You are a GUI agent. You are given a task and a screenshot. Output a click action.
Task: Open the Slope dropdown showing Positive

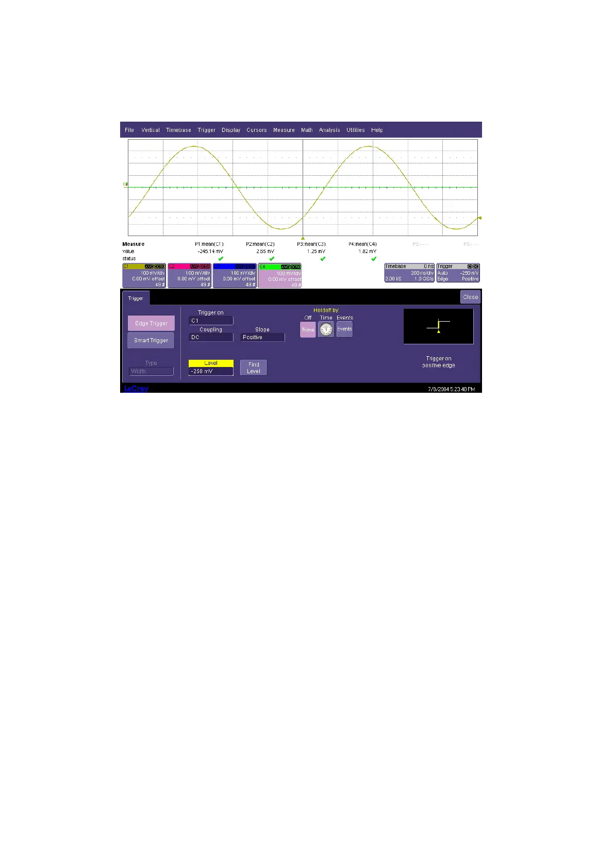point(262,337)
